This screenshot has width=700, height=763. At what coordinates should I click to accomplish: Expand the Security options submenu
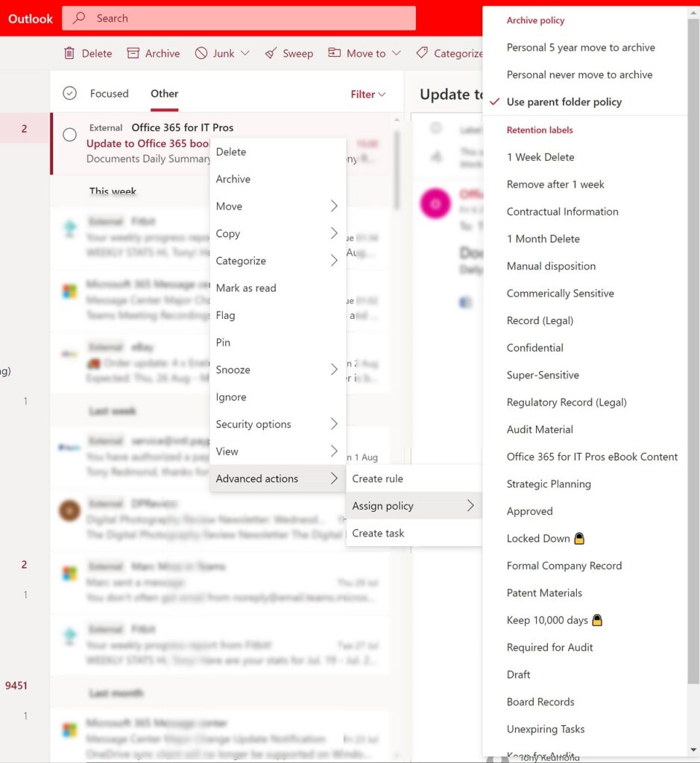pyautogui.click(x=334, y=424)
